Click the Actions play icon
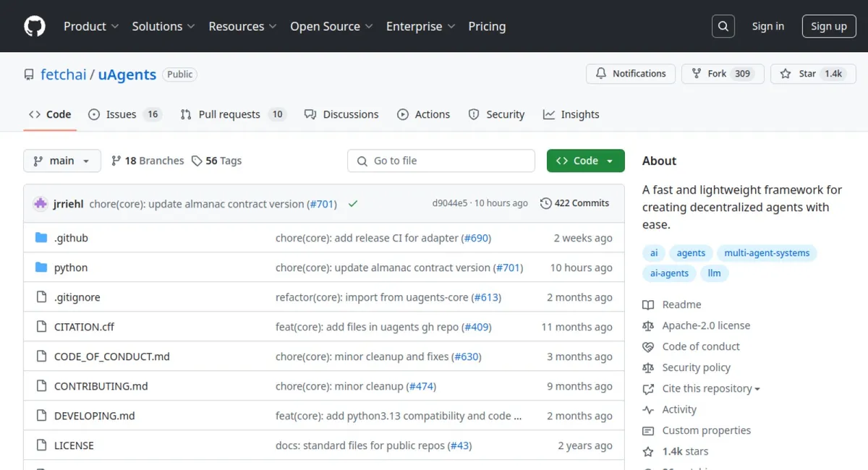This screenshot has height=470, width=868. 403,114
